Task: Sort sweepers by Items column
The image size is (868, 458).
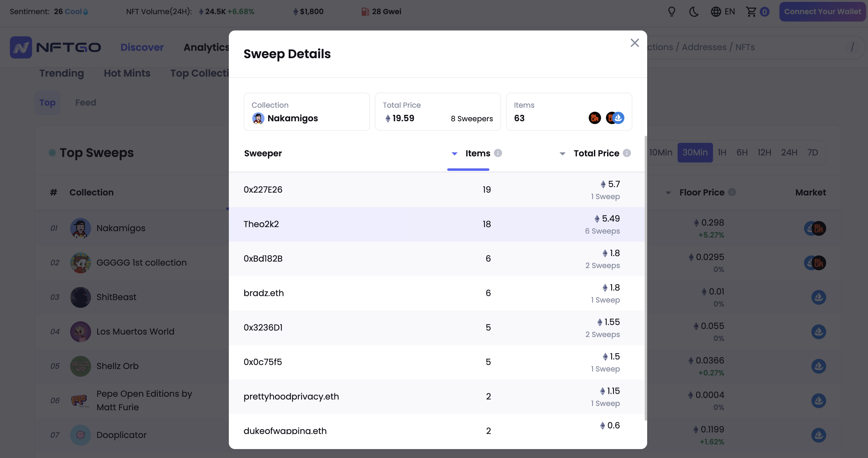Action: point(477,154)
